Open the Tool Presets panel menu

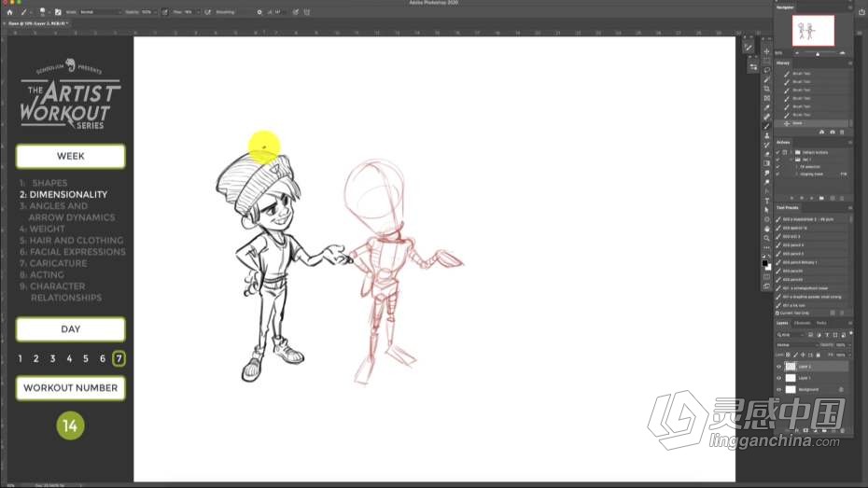850,207
